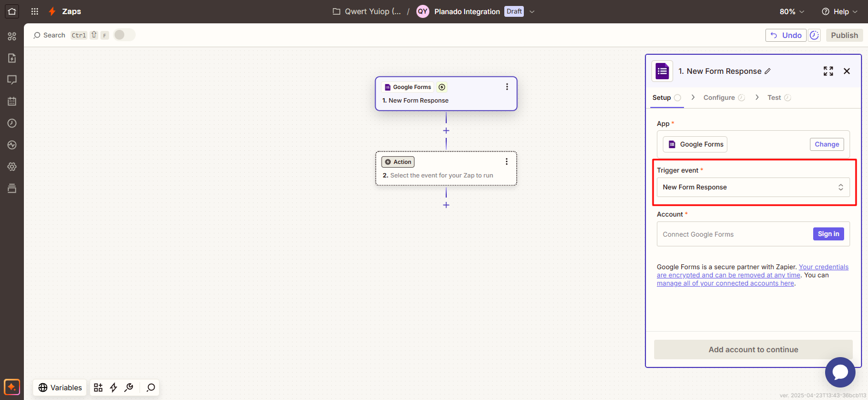Open the speech bubble icon in the sidebar

click(12, 80)
